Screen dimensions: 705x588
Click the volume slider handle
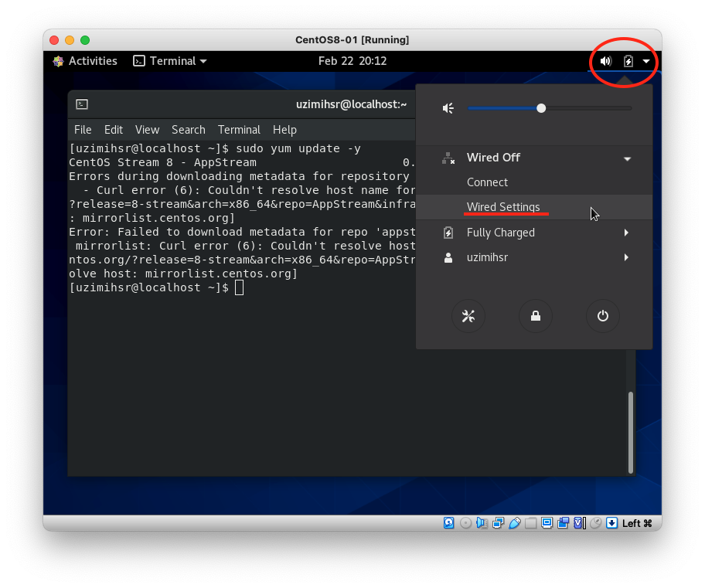tap(541, 108)
